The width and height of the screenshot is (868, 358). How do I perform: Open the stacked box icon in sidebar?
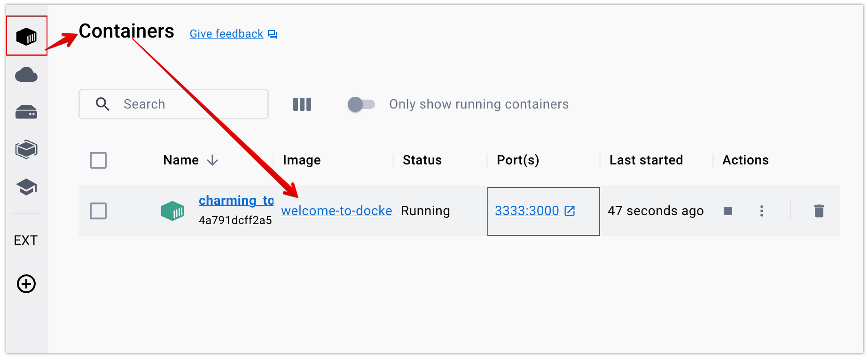[26, 149]
